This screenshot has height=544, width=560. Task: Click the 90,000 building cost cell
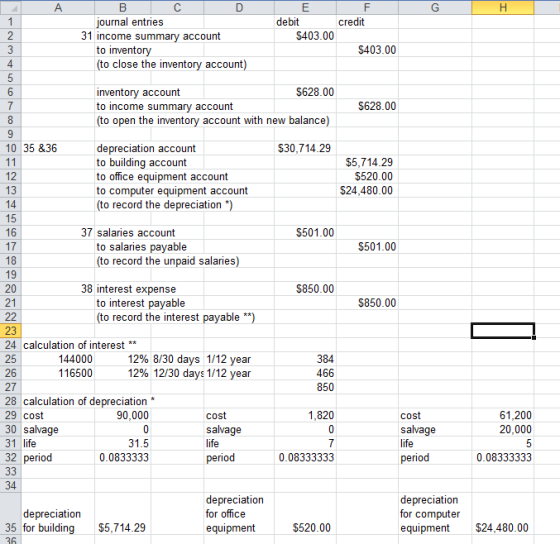(x=122, y=415)
